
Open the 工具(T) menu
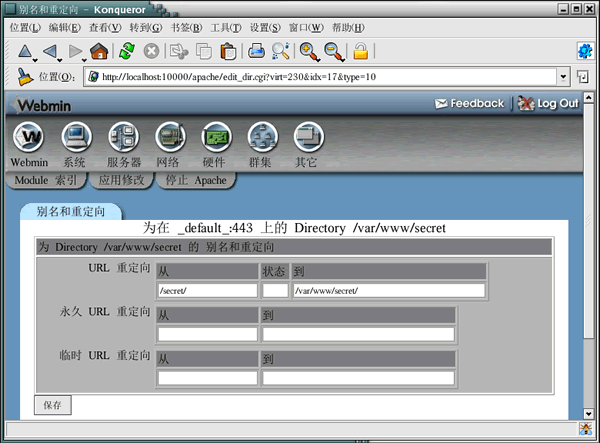226,28
